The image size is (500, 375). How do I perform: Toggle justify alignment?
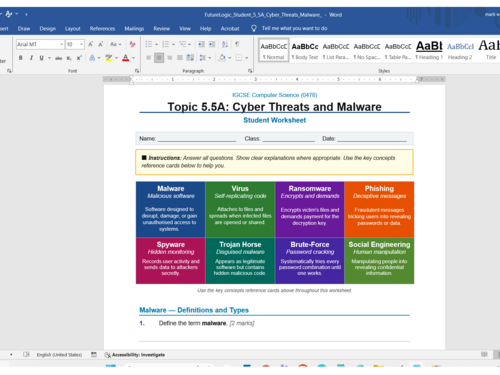click(x=180, y=58)
